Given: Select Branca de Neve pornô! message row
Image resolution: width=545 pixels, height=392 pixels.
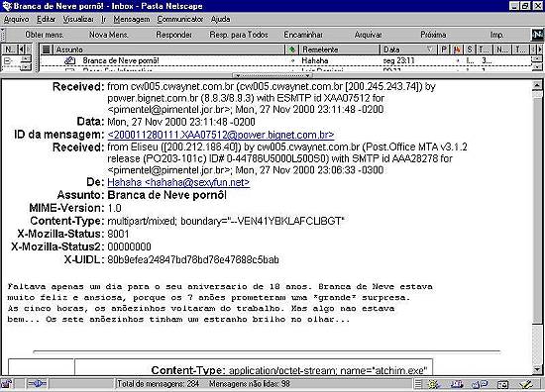Looking at the screenshot, I should (285, 60).
